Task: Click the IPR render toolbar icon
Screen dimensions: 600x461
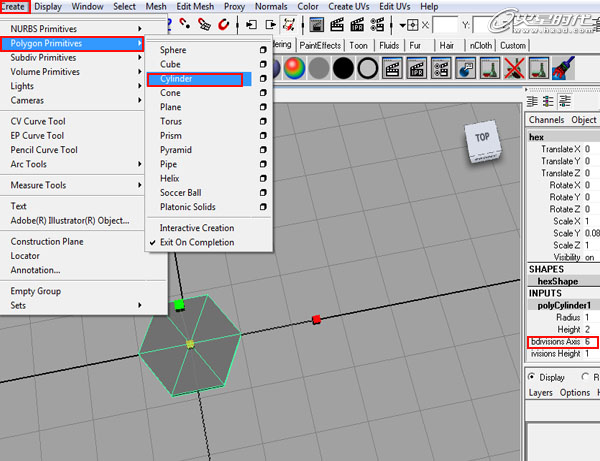Action: coord(357,25)
